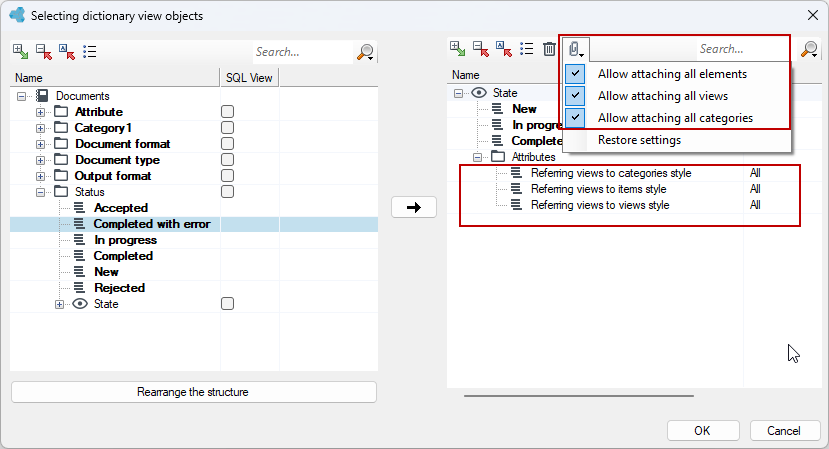This screenshot has height=449, width=829.
Task: Click the invert selection icon in right toolbar
Action: pyautogui.click(x=504, y=49)
